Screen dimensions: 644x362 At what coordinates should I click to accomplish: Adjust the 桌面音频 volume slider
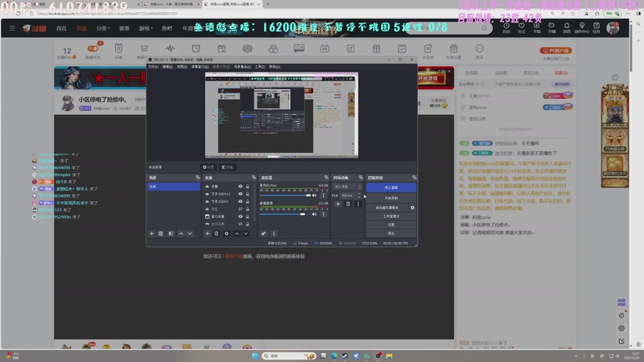pos(285,214)
